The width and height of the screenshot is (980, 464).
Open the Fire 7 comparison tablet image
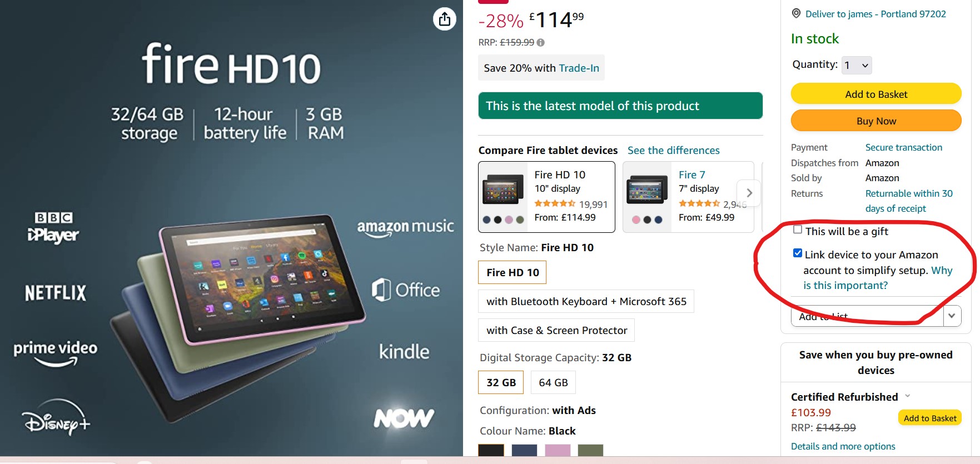(x=647, y=191)
